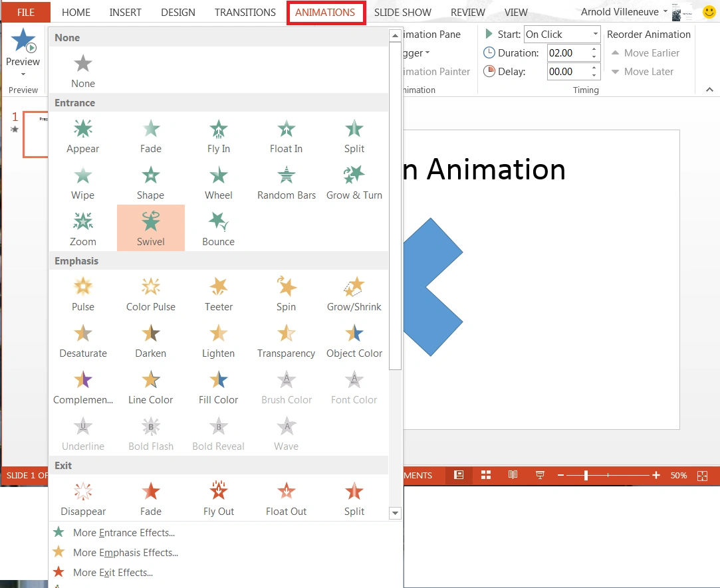The height and width of the screenshot is (588, 720).
Task: Open the File tab
Action: (x=26, y=13)
